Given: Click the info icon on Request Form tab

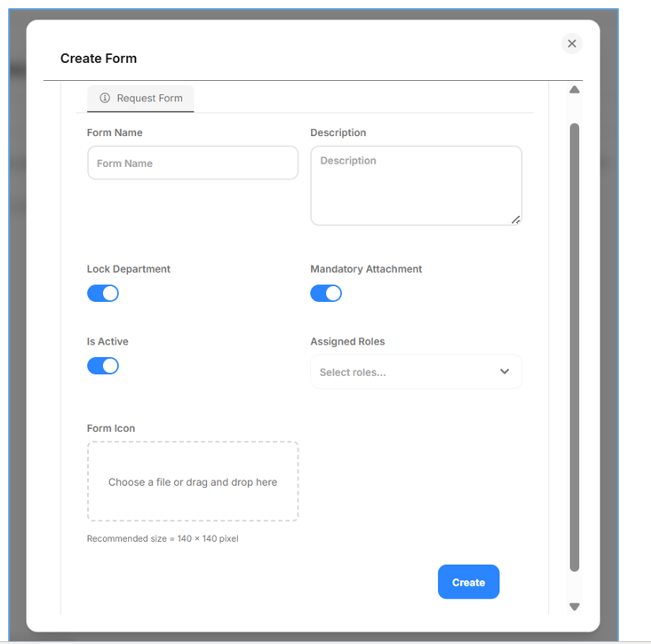Looking at the screenshot, I should [x=105, y=98].
